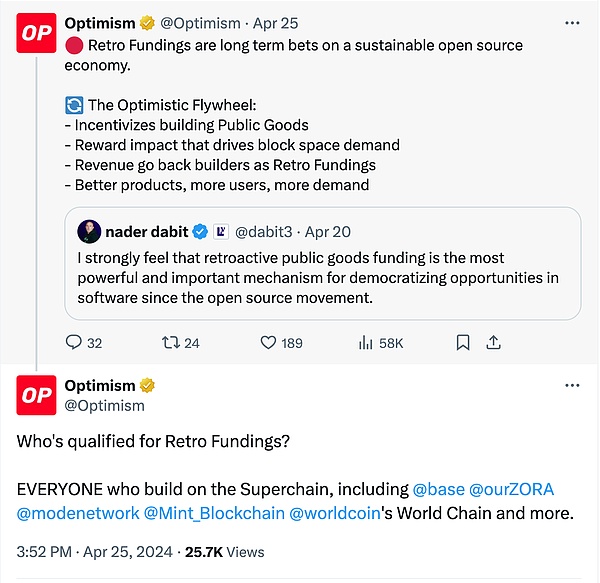The height and width of the screenshot is (583, 600).
Task: Click Optimism's gold verified badge in second tweet
Action: coord(147,385)
